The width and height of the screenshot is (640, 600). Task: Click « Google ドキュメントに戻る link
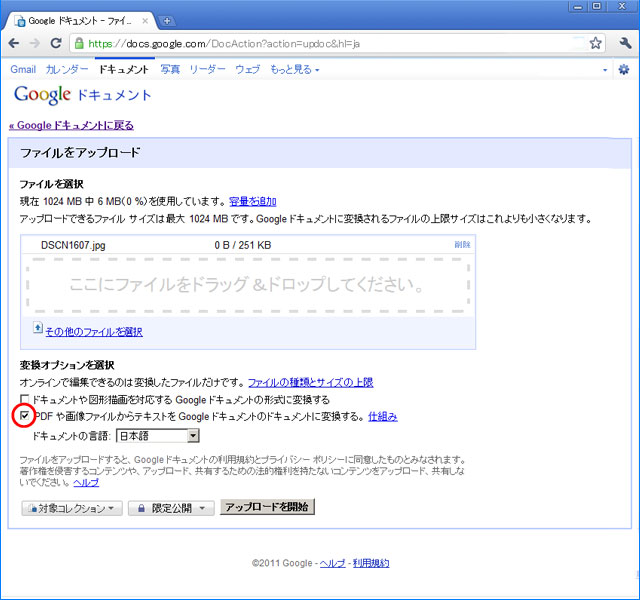71,125
